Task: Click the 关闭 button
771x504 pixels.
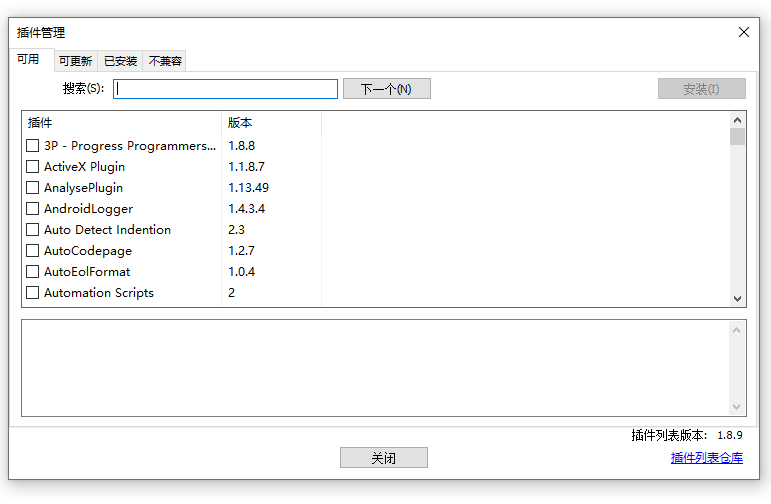Action: [x=384, y=458]
